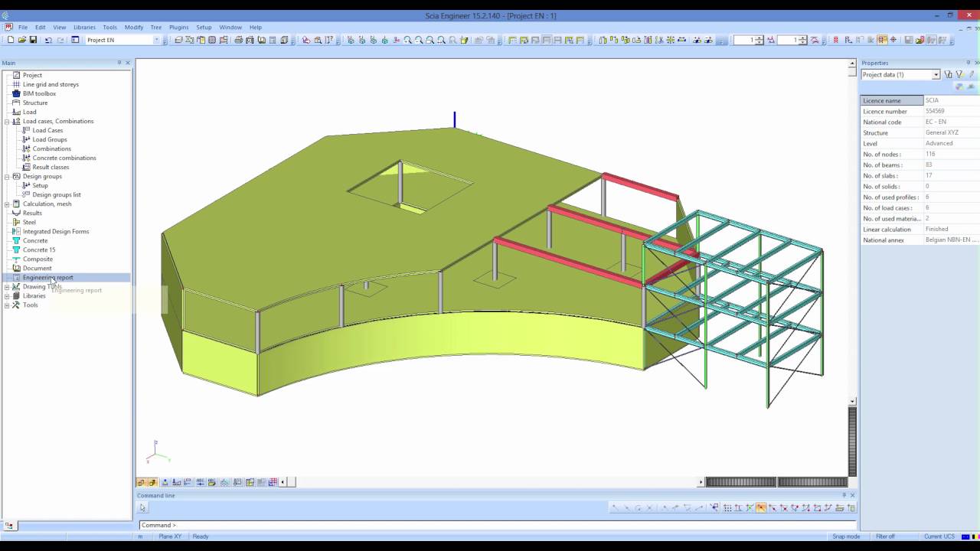Viewport: 980px width, 551px height.
Task: Open the Edit menu
Action: coord(40,27)
